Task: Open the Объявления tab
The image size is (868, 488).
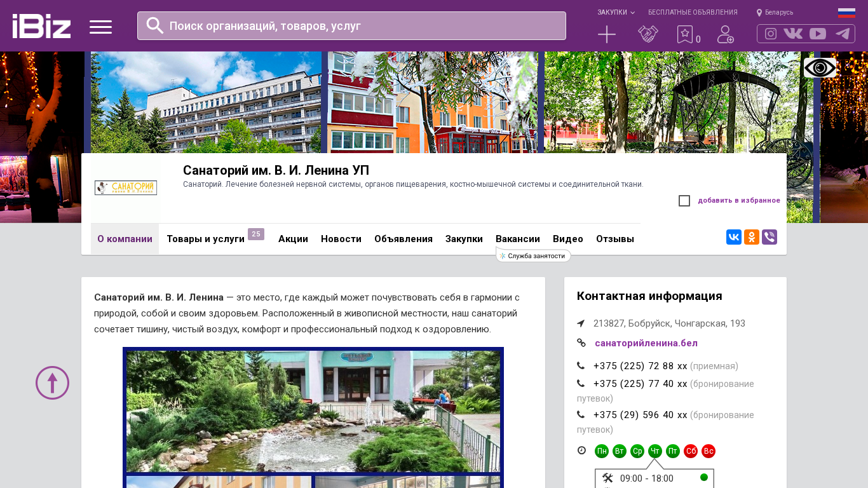Action: click(x=403, y=239)
